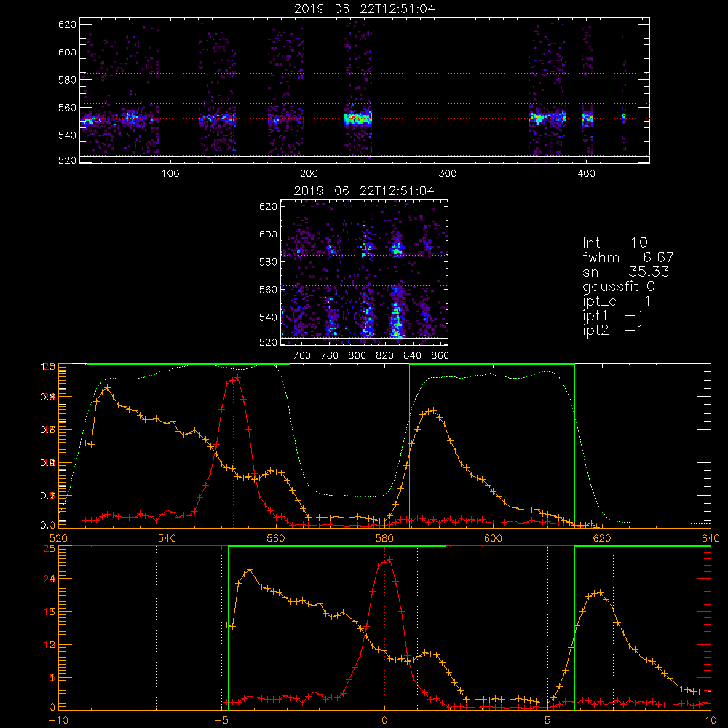Select the 'ipt2 -1' parameter line

pyautogui.click(x=613, y=330)
